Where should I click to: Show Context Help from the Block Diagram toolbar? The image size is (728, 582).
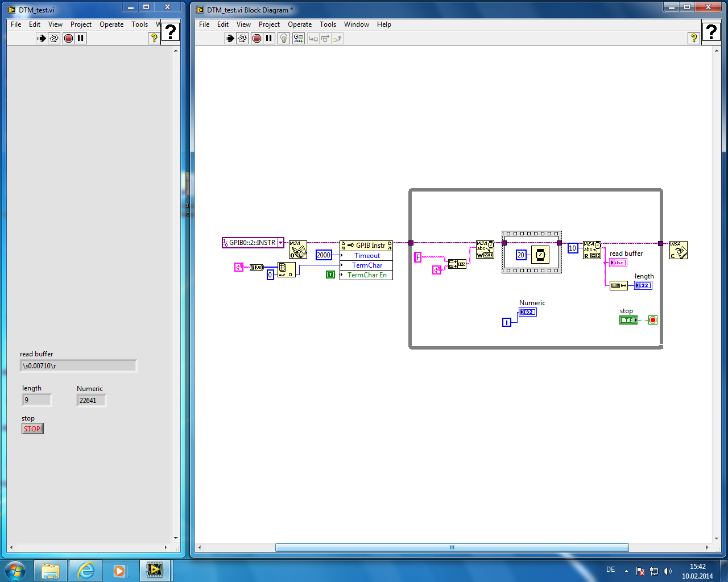(694, 38)
